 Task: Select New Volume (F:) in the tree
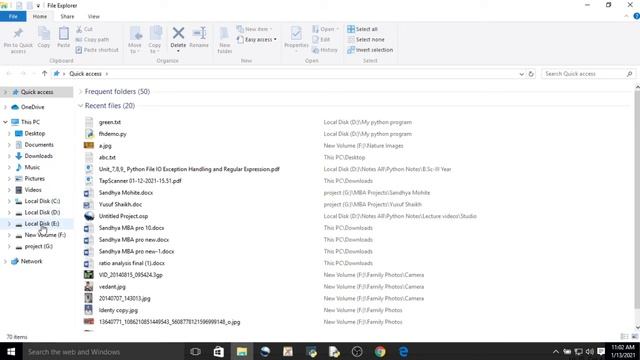[x=45, y=235]
